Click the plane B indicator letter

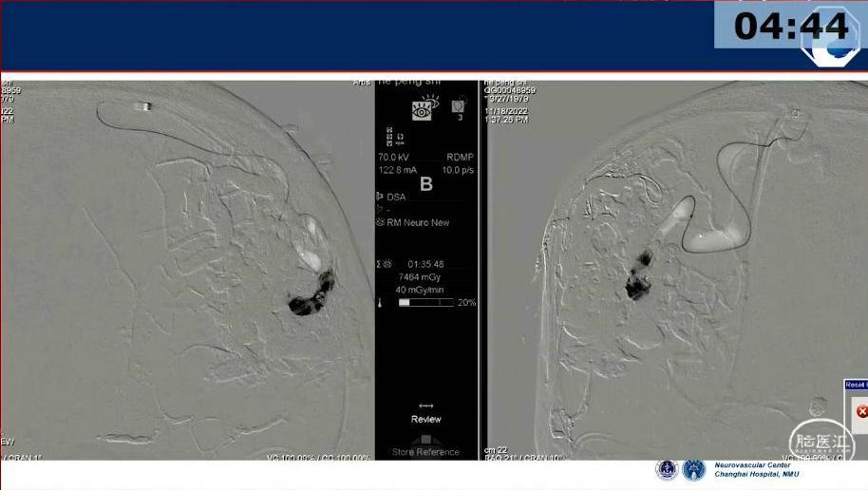[x=425, y=184]
